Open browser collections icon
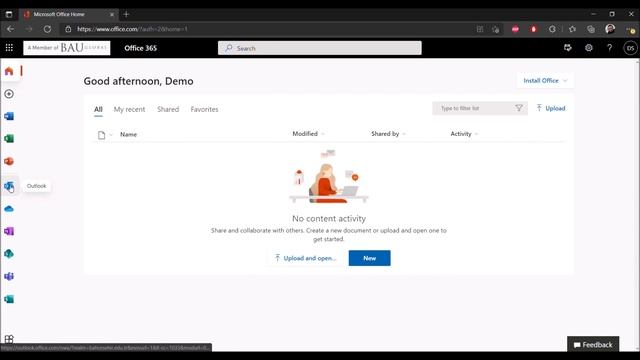The width and height of the screenshot is (640, 360). coord(591,29)
